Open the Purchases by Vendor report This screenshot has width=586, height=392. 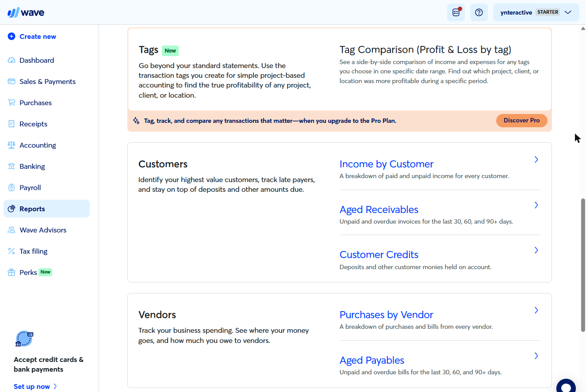coord(387,315)
